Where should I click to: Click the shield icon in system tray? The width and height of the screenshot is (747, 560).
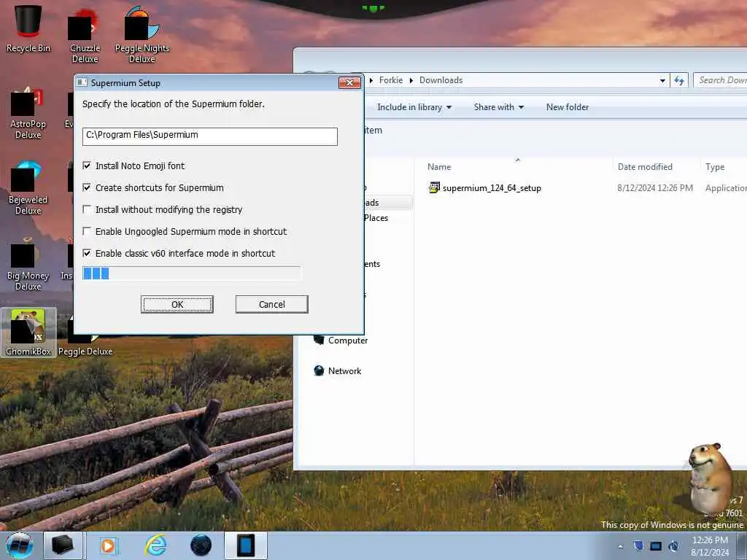click(x=638, y=546)
